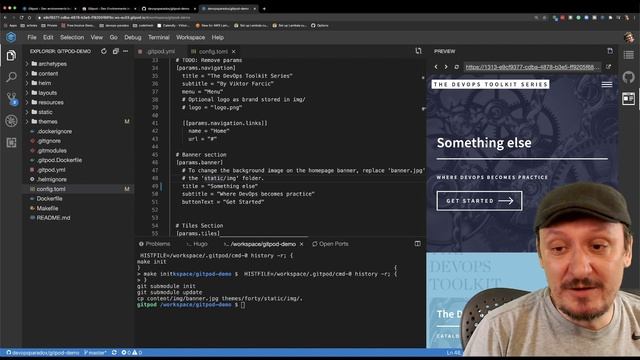
Task: Click the Preview panel top-right icon
Action: [610, 51]
